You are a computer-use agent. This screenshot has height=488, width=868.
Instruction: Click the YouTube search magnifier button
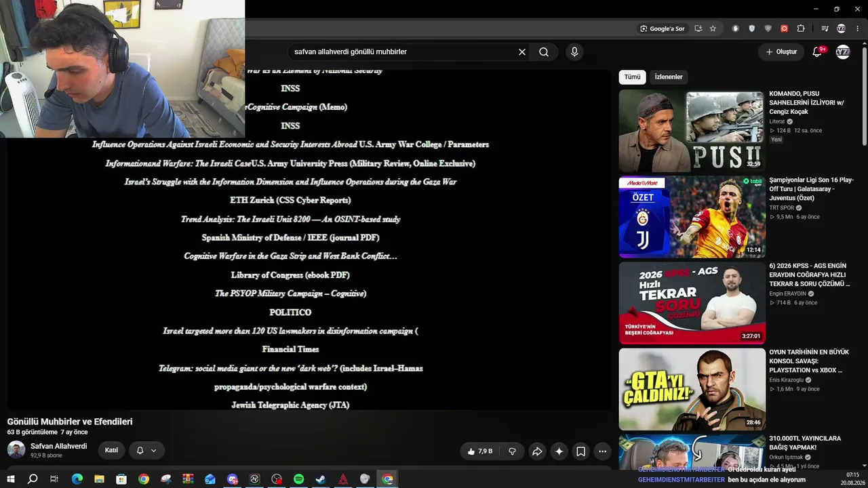coord(544,52)
